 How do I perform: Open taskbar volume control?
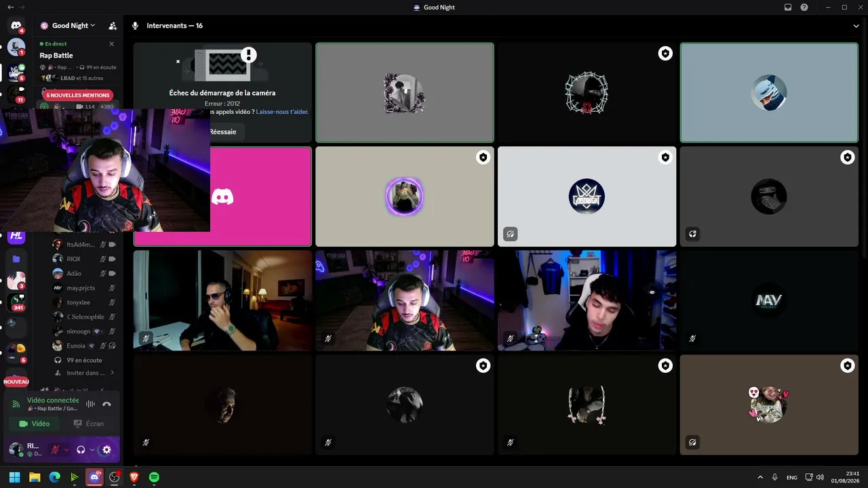(820, 477)
